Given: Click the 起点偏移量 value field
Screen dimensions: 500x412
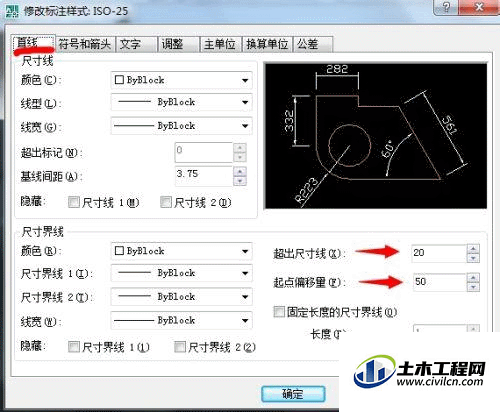Looking at the screenshot, I should click(x=440, y=282).
